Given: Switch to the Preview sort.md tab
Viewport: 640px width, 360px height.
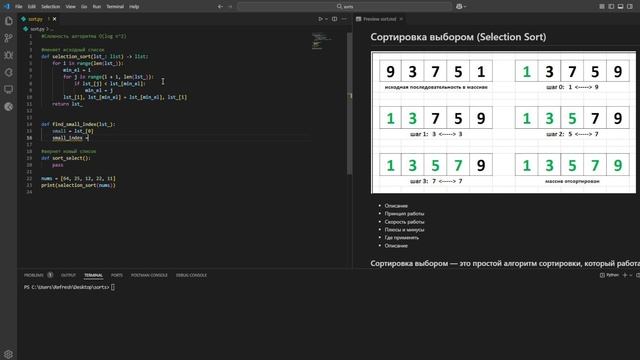Looking at the screenshot, I should click(379, 19).
